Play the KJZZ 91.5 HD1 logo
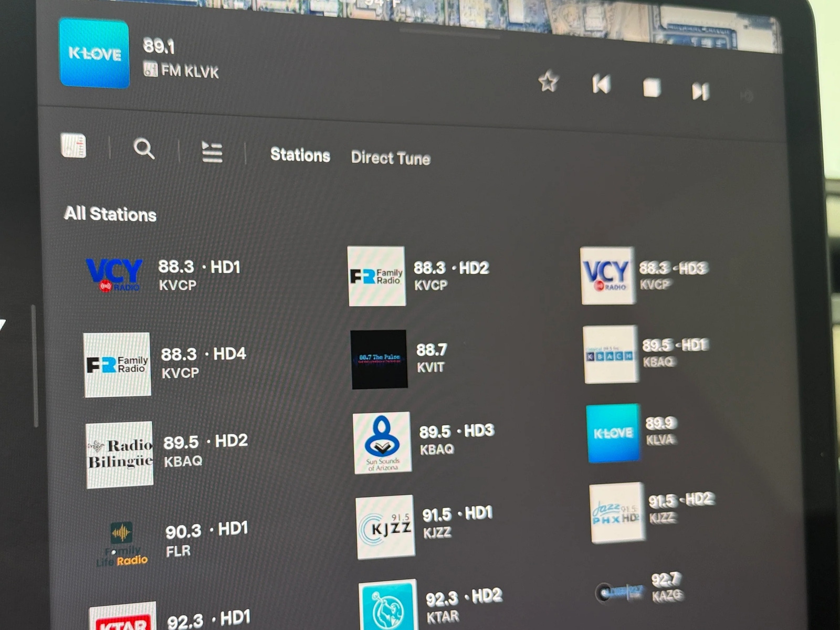840x630 pixels. pyautogui.click(x=385, y=527)
